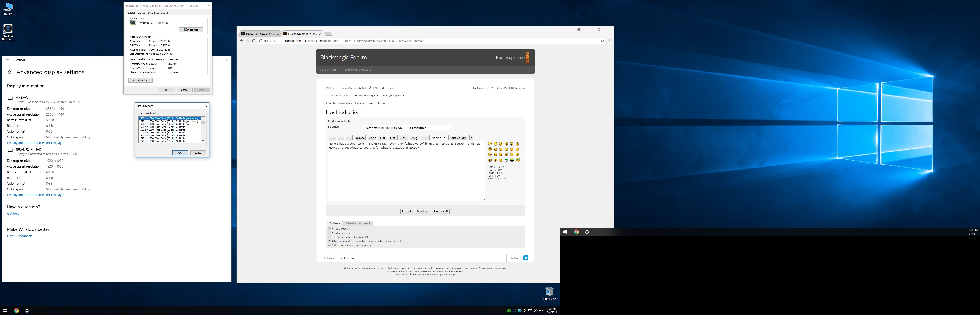Click the URL BBCode button
The height and width of the screenshot is (315, 980).
coord(425,138)
